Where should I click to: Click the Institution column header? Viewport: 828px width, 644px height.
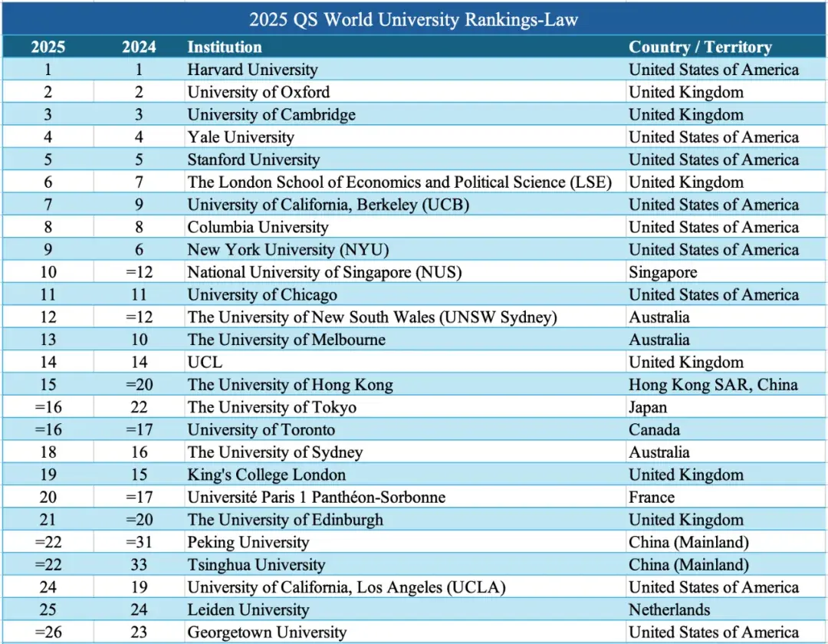click(223, 47)
